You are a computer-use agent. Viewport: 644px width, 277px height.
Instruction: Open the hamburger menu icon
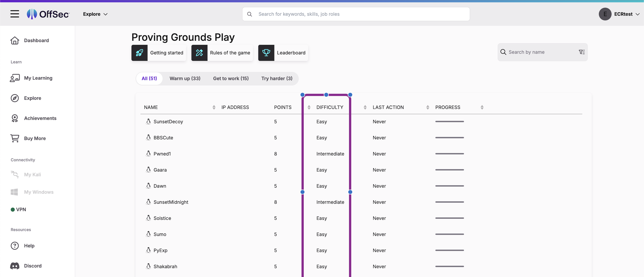point(15,14)
